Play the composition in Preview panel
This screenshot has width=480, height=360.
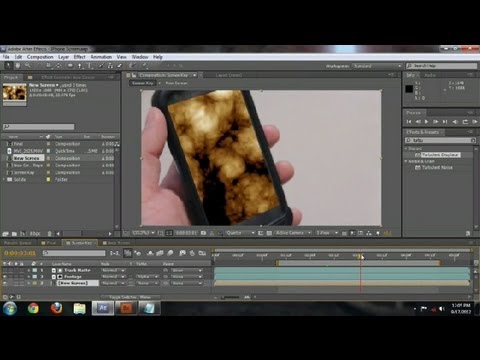pyautogui.click(x=426, y=122)
